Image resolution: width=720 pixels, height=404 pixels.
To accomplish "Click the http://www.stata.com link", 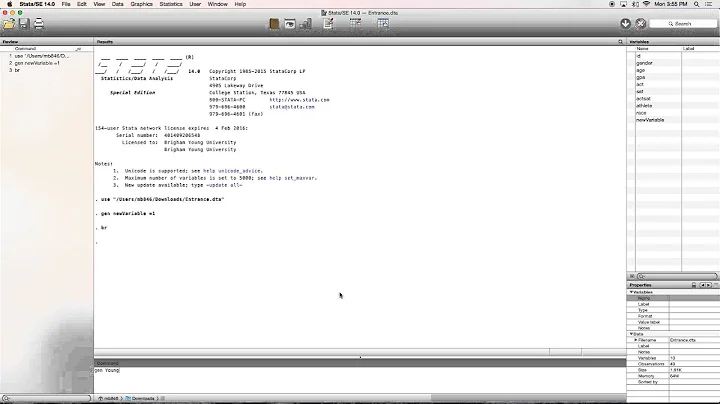I will [x=299, y=100].
